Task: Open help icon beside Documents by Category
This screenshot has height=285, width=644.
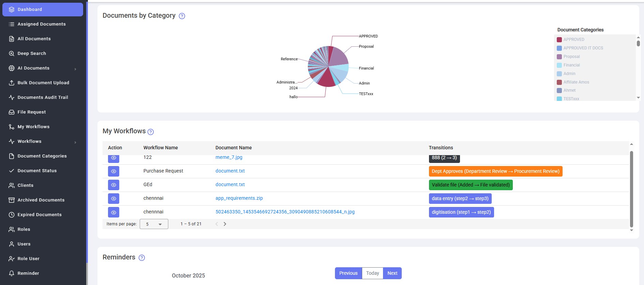Action: 182,16
